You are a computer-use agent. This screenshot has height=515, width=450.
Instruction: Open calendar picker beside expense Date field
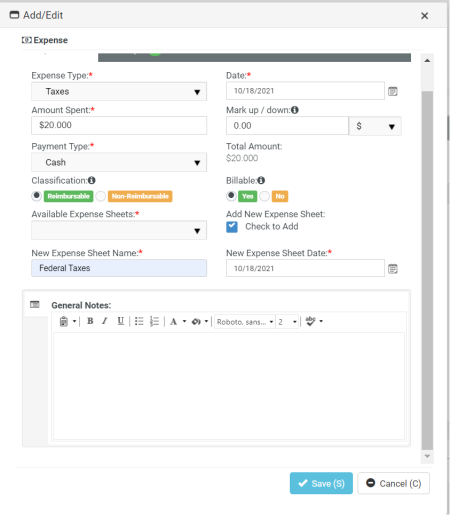click(393, 91)
